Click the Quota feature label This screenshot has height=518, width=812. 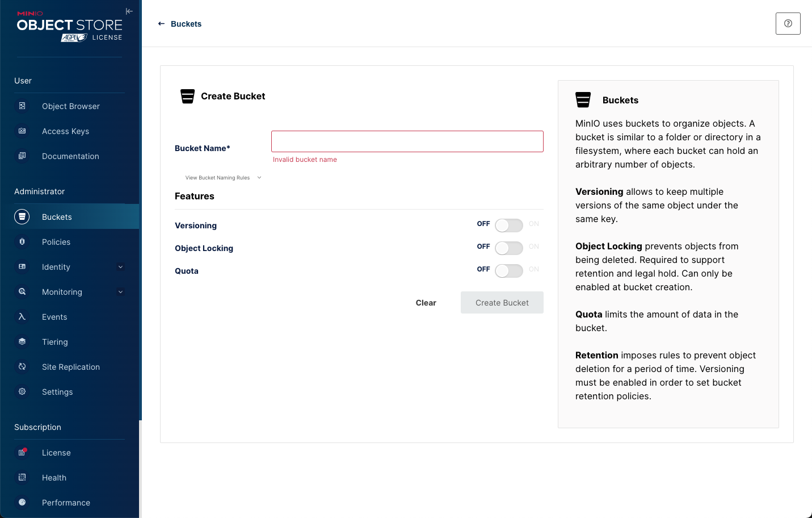point(187,271)
